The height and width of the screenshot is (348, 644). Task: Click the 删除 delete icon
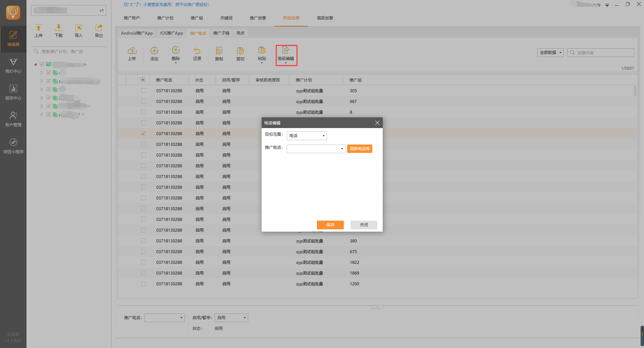click(x=176, y=54)
